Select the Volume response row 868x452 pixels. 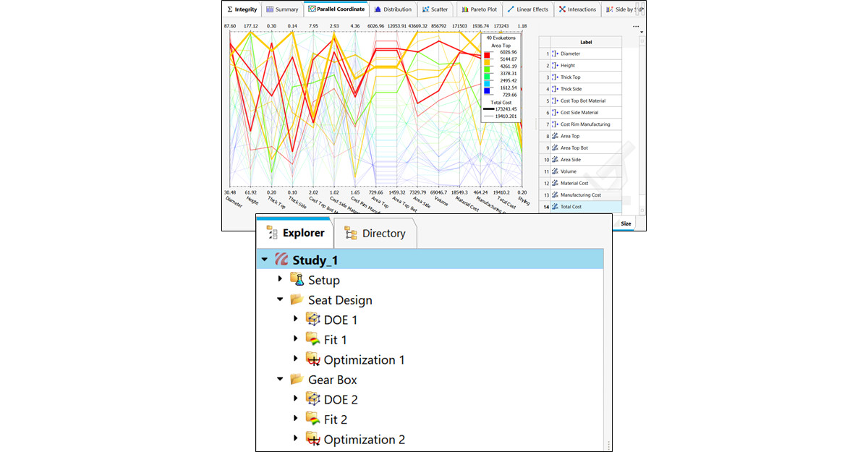(x=581, y=171)
